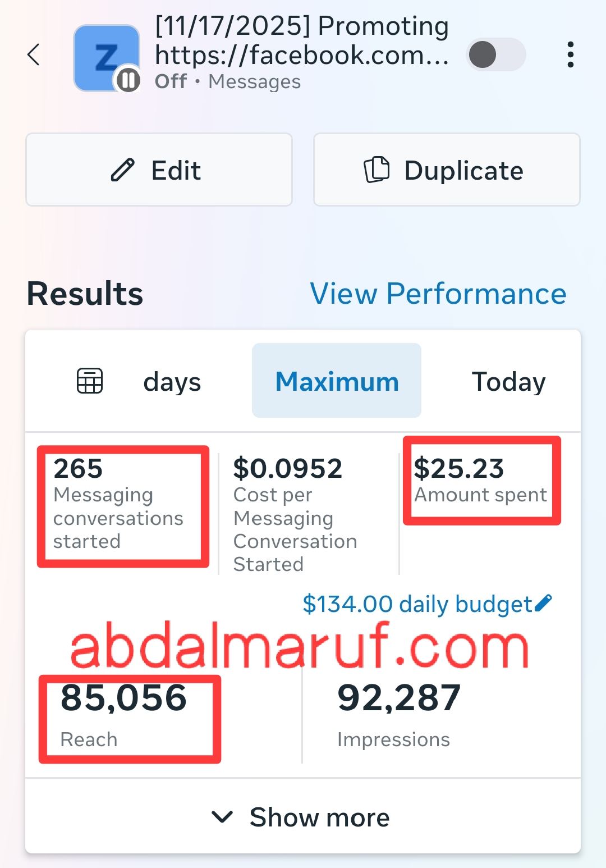Screen dimensions: 606x868
Task: Tap the paused status badge icon
Action: click(x=128, y=80)
